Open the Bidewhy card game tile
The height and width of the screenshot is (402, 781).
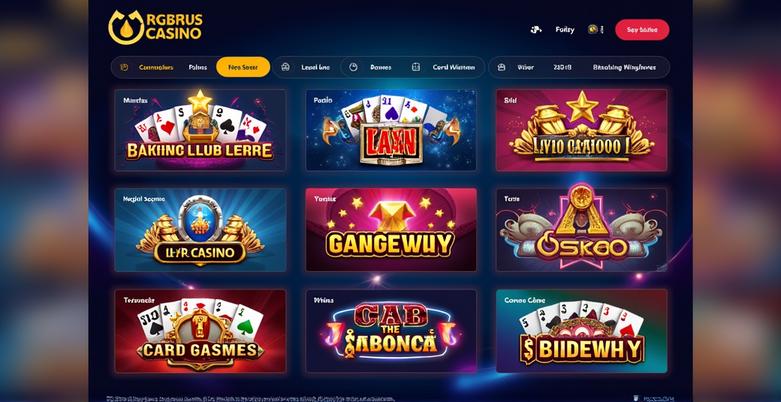coord(582,331)
